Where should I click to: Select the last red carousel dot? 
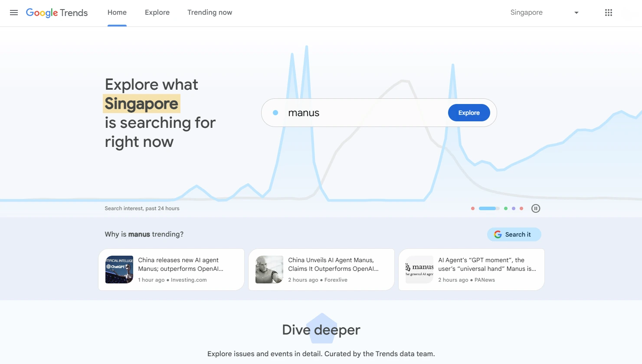click(521, 208)
